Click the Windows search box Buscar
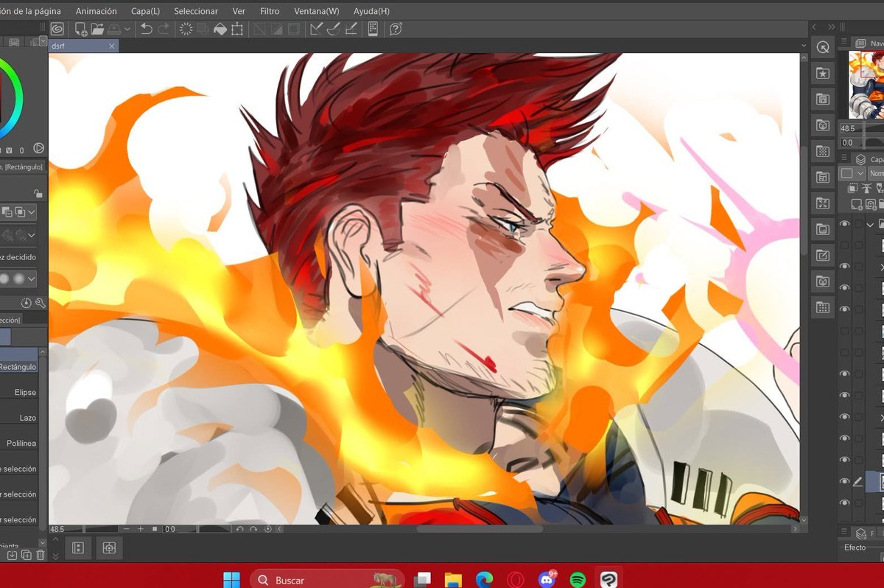This screenshot has width=884, height=588. pos(327,580)
